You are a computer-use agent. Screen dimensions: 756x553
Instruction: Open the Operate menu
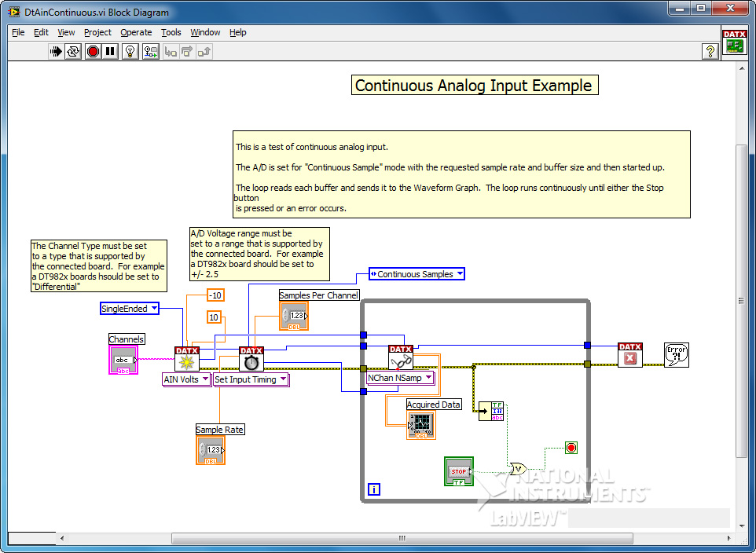(x=136, y=32)
